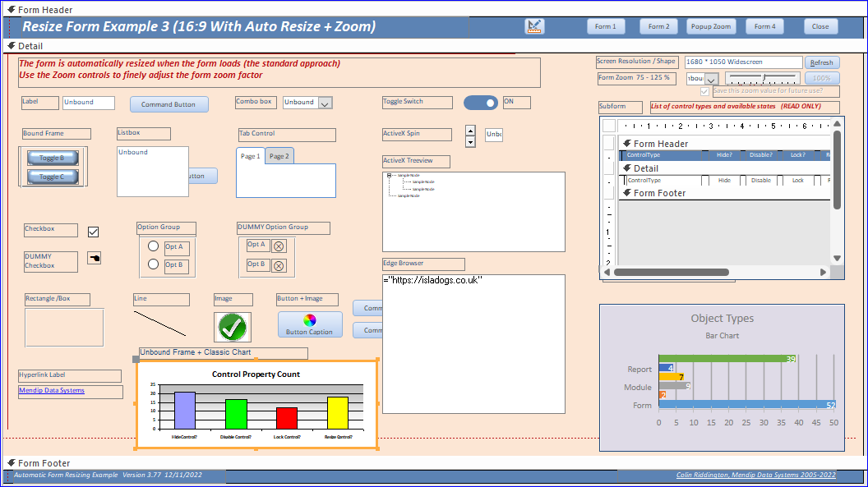Adjust the Form Zoom slider thumb

(x=764, y=77)
